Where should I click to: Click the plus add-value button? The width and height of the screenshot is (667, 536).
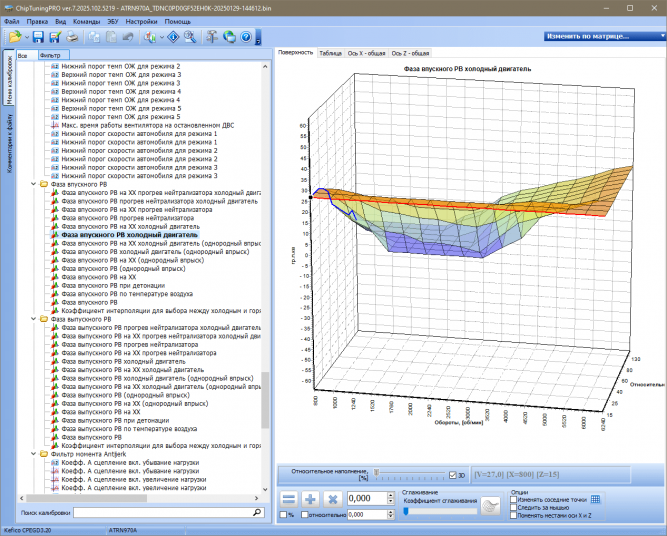pyautogui.click(x=311, y=499)
